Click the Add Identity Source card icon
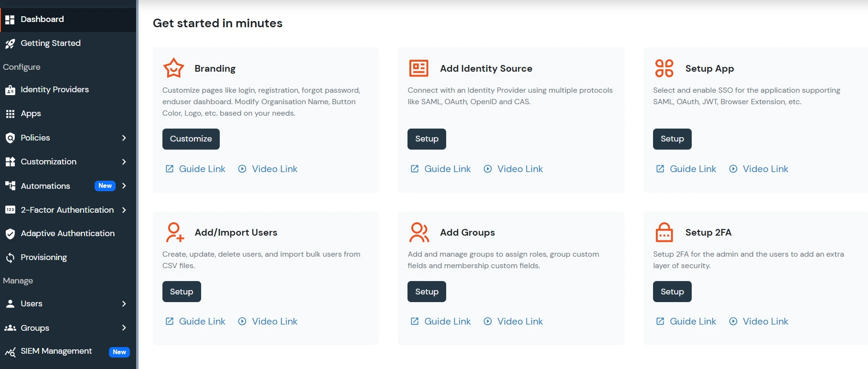The image size is (868, 369). (418, 68)
